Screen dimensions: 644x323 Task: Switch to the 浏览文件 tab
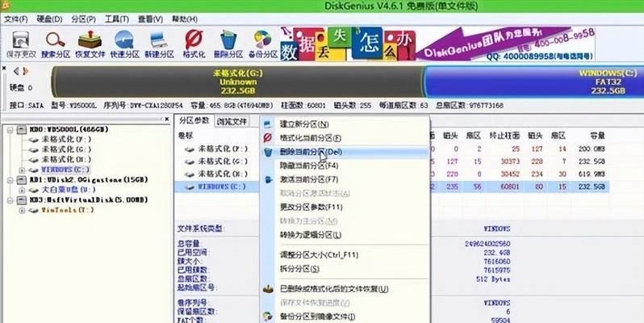pos(232,121)
